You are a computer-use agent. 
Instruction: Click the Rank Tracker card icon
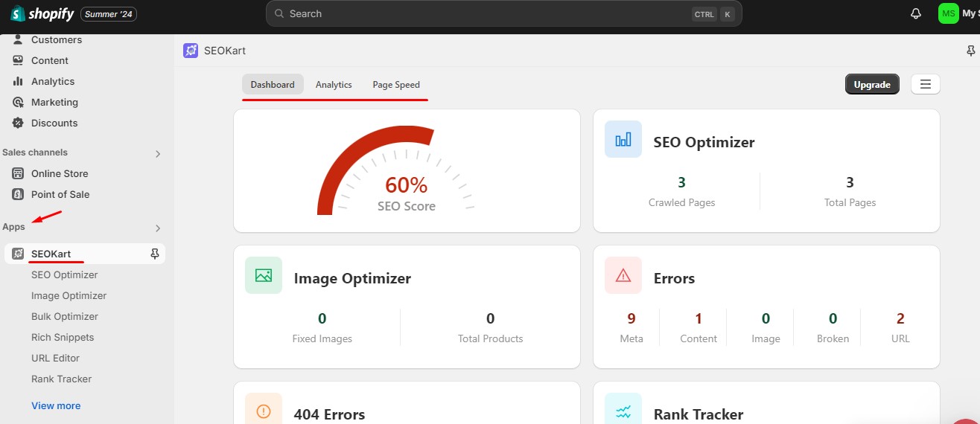623,411
